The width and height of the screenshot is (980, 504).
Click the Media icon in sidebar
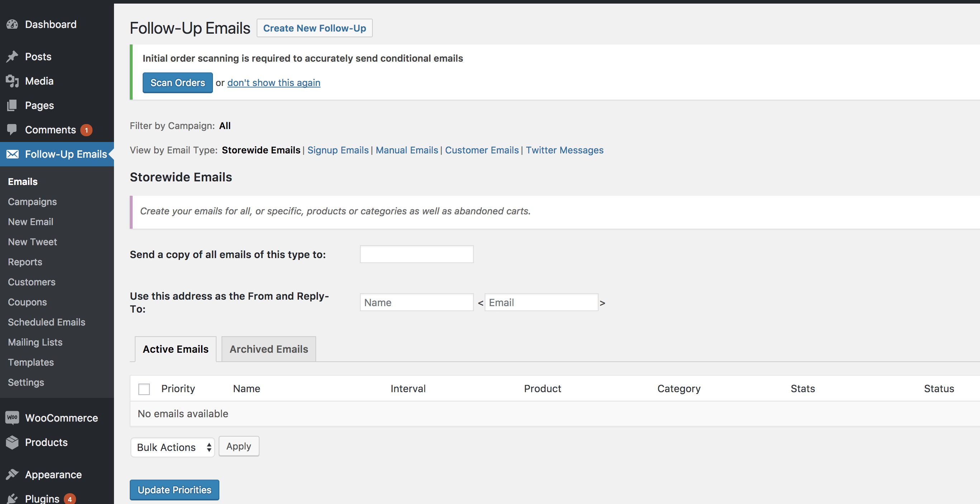(x=11, y=80)
